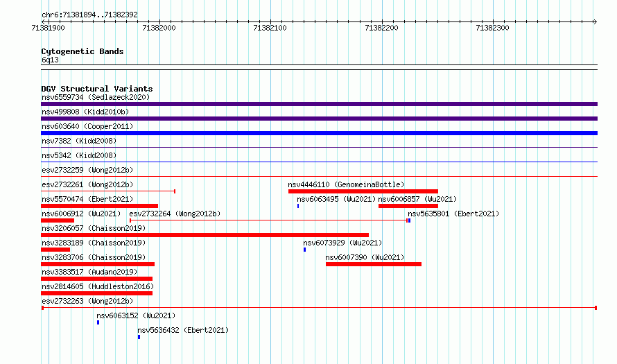Open the nsv7382 (Kidd2008) label

click(x=79, y=141)
